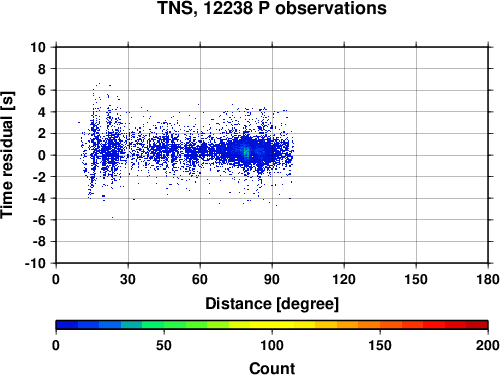Click the -10 tick label on residual axis

click(x=35, y=263)
